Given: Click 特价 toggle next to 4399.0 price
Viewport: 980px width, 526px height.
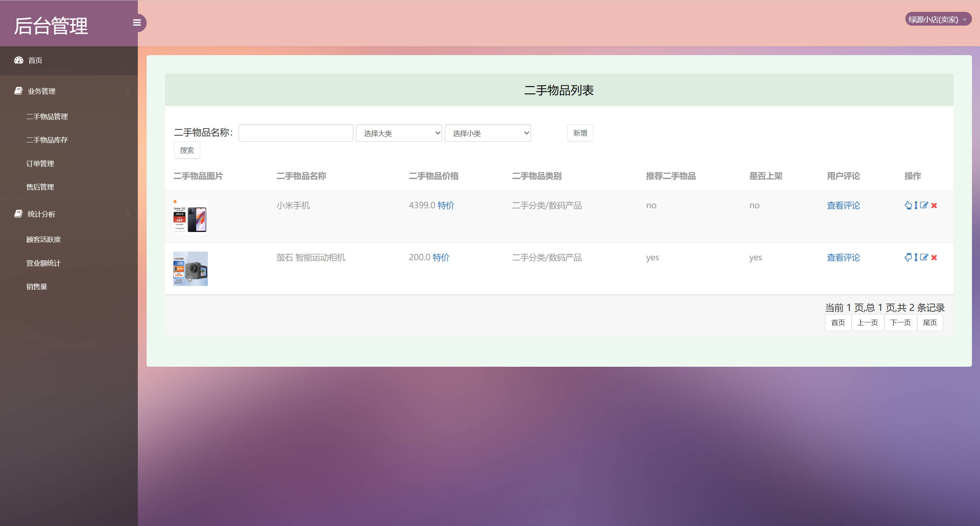Looking at the screenshot, I should coord(446,206).
